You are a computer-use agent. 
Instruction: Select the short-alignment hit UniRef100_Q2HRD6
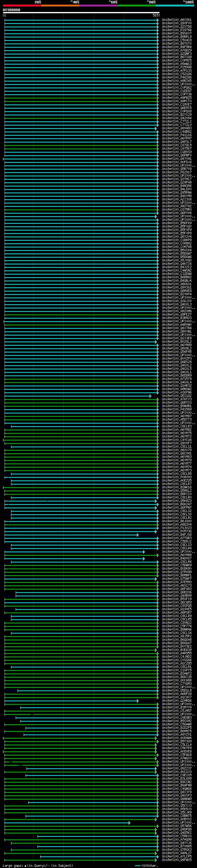pos(176,700)
